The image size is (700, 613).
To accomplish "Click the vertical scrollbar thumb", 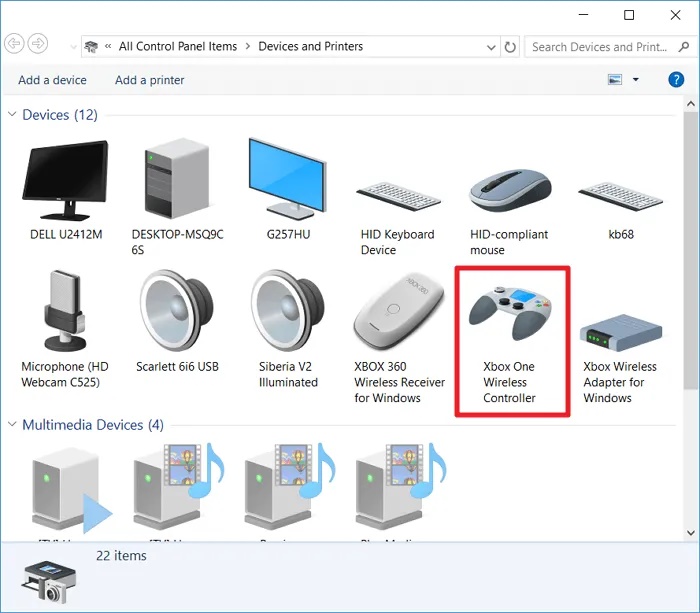I will pos(691,250).
